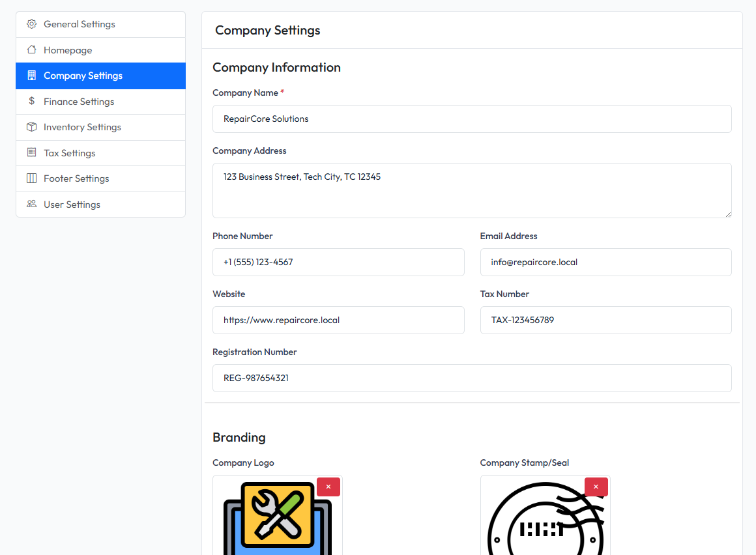Open the General Settings section

tap(79, 23)
